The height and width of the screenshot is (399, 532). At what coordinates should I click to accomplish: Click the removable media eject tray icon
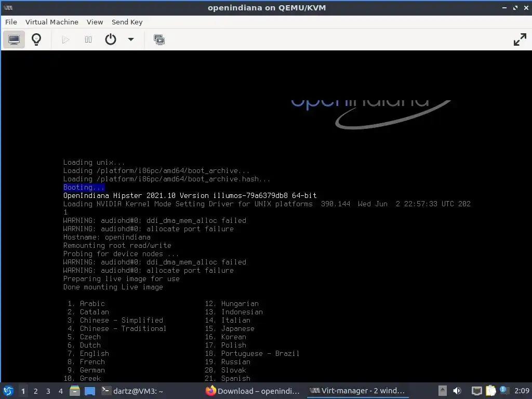(443, 391)
